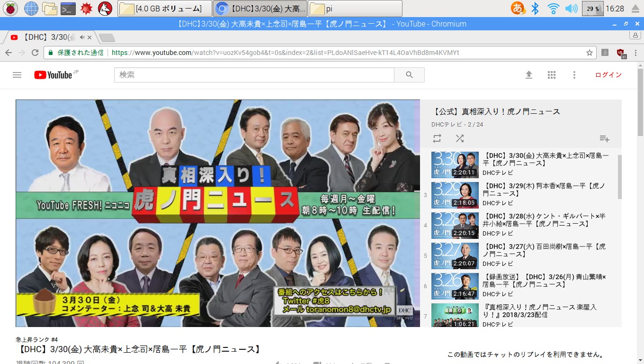Open title 【DHC】3/27(火) 百田尚樹×居島一平
Image resolution: width=644 pixels, height=364 pixels.
544,250
